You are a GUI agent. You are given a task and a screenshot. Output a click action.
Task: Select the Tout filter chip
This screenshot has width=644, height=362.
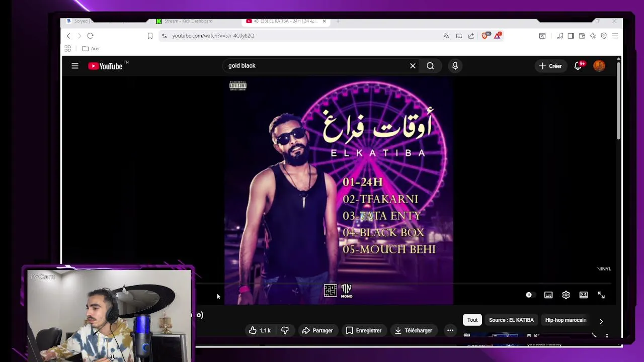tap(472, 320)
